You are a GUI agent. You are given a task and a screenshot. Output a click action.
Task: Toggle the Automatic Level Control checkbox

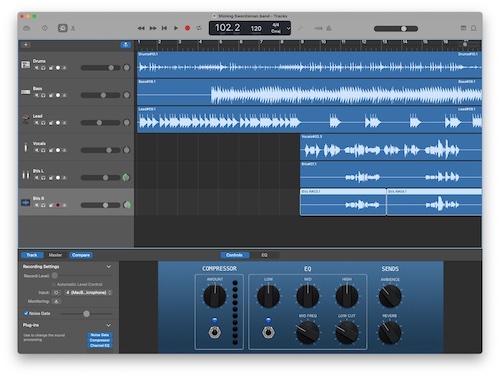coord(54,284)
